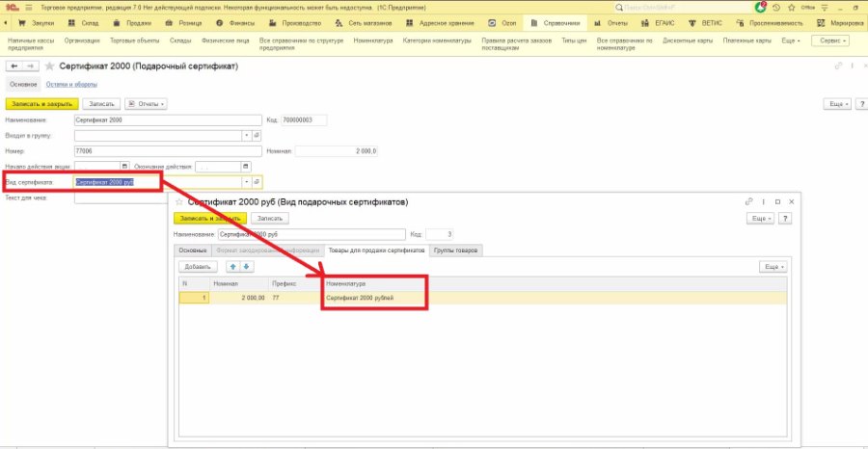Move row down with blue down arrow
Image resolution: width=868 pixels, height=449 pixels.
[x=246, y=267]
